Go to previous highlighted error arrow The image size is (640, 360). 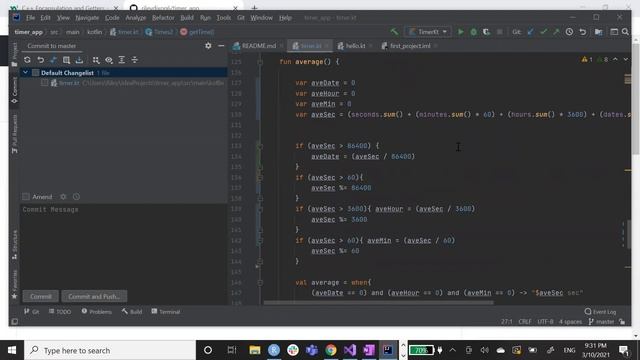pos(615,60)
